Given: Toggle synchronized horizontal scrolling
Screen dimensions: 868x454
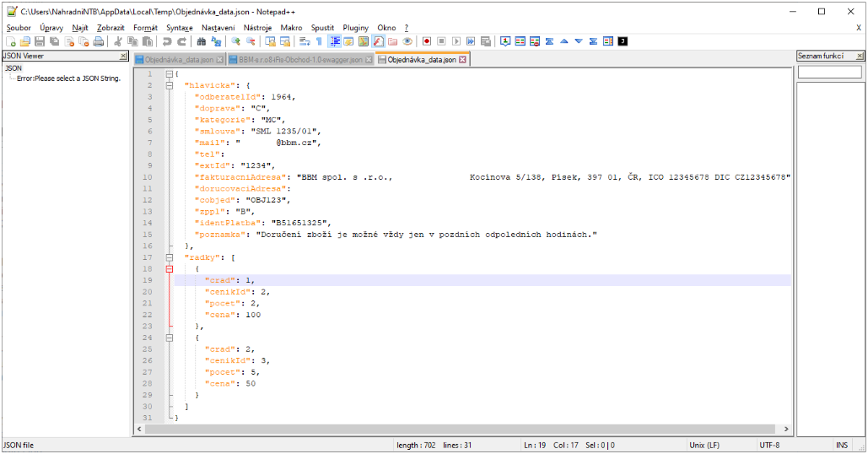Looking at the screenshot, I should (x=284, y=41).
